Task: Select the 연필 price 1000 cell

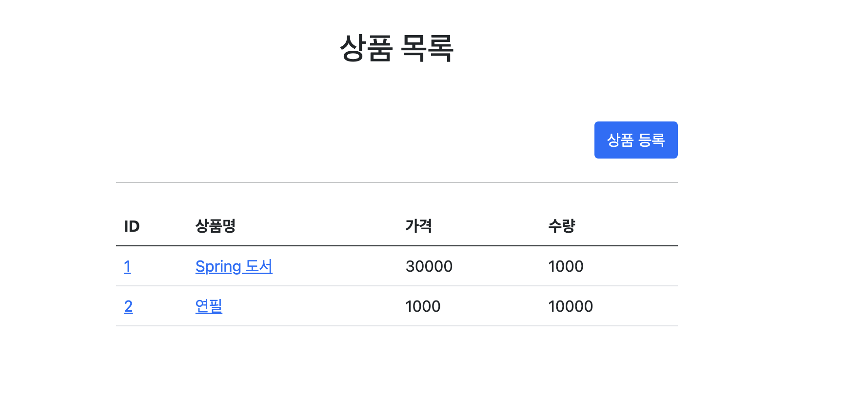Action: [x=423, y=306]
